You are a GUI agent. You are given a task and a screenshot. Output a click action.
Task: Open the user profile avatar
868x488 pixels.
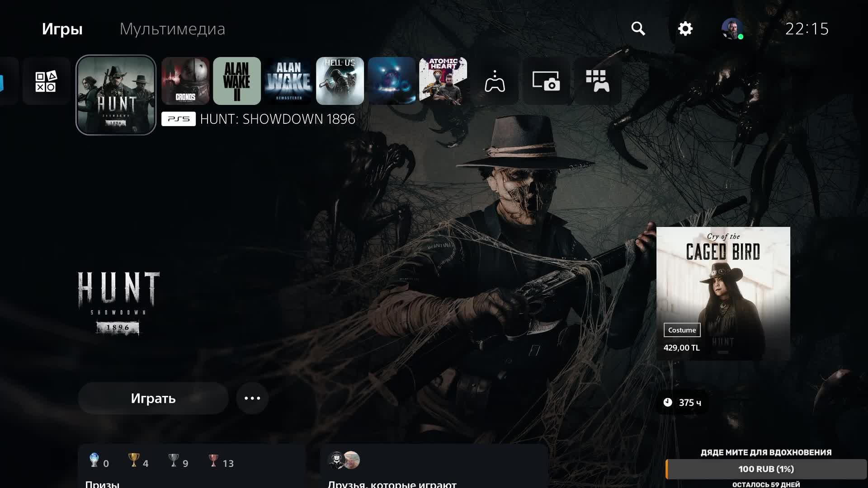[732, 28]
